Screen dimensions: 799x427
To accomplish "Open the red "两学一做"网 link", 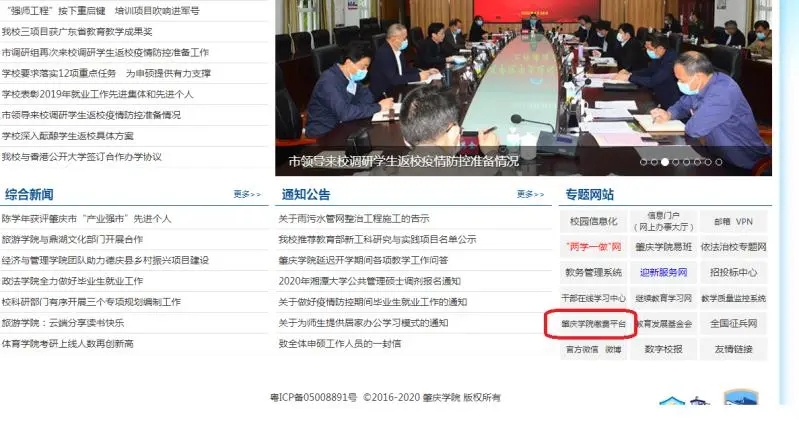I will [593, 246].
